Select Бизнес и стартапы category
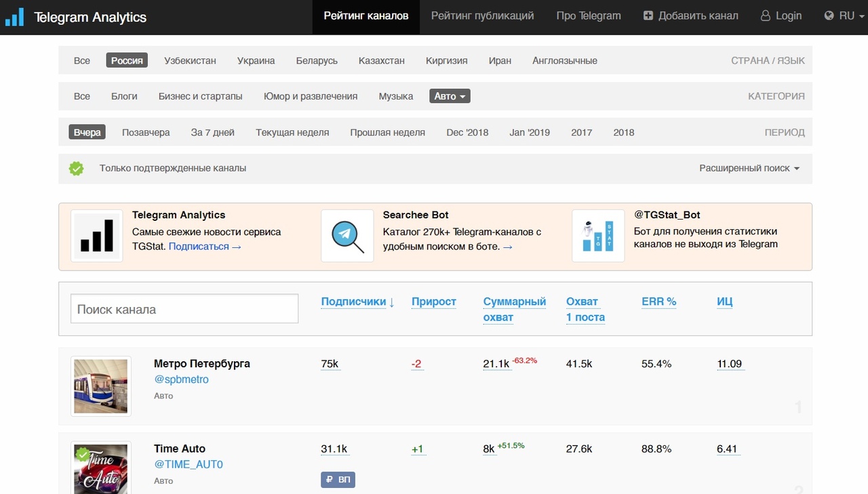868x494 pixels. [x=201, y=96]
